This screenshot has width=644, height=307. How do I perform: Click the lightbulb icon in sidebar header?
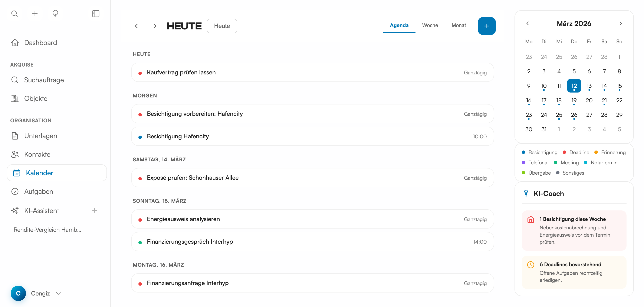pyautogui.click(x=55, y=13)
